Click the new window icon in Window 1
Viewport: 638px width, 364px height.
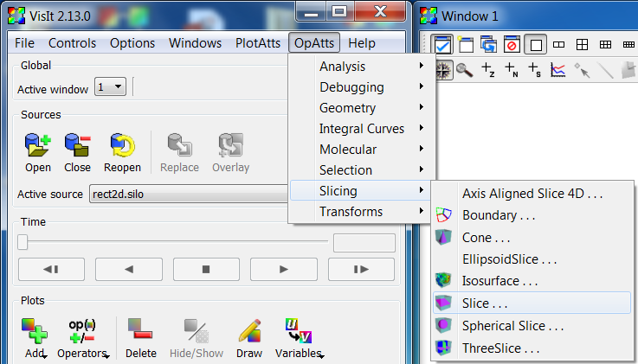(465, 44)
